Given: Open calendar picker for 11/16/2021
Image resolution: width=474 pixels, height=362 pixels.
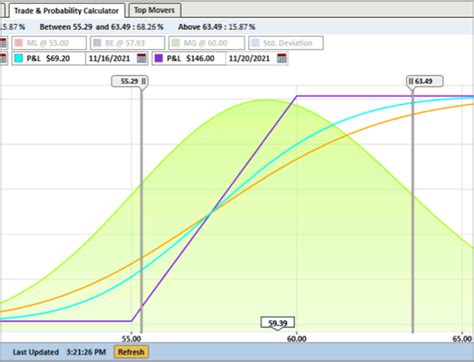Looking at the screenshot, I should click(x=142, y=58).
